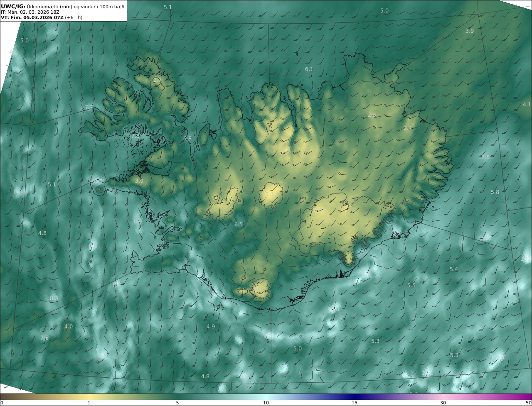Viewport: 532px width, 406px height.
Task: Click the 5.8 precipitation value
Action: coord(495,192)
